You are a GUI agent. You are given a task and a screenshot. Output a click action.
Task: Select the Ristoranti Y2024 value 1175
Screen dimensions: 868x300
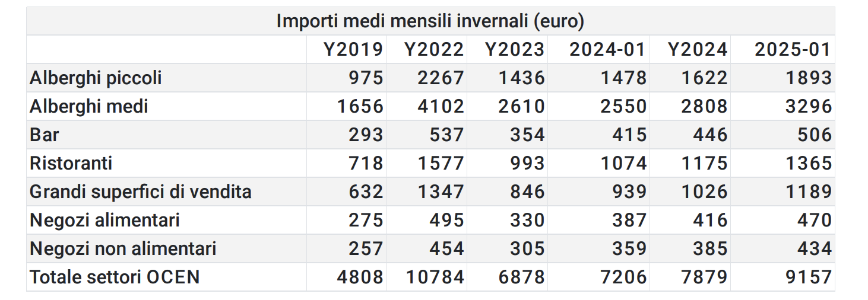pos(704,163)
